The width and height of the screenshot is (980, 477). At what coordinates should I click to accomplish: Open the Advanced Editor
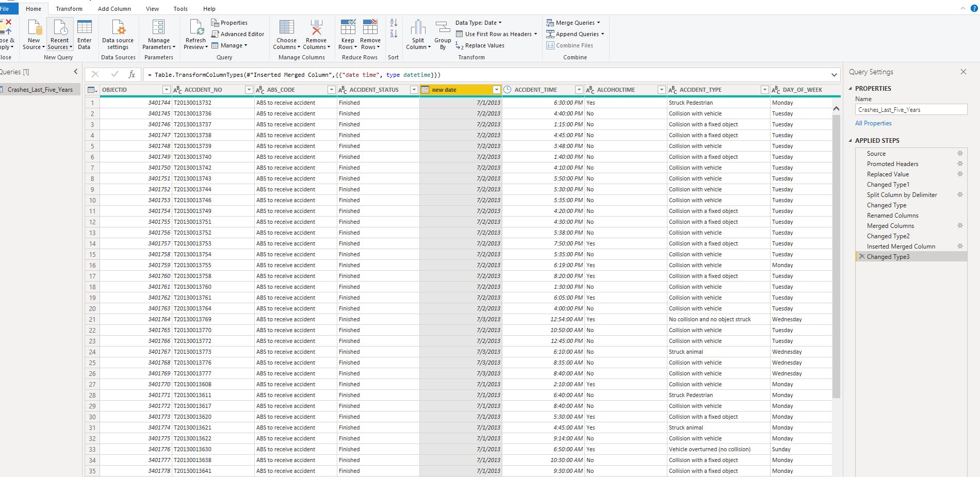(x=237, y=34)
